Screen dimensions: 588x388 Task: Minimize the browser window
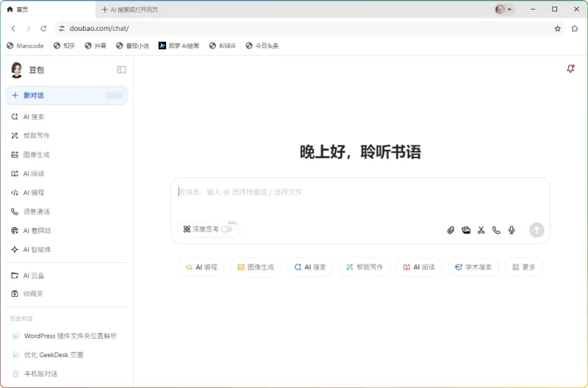533,10
